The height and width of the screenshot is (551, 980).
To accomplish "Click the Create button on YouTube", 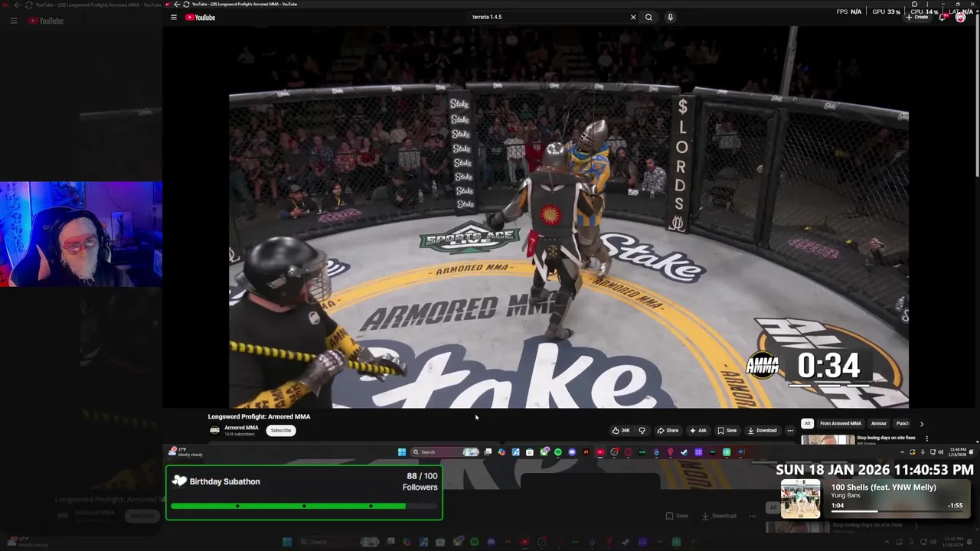I will pyautogui.click(x=919, y=17).
